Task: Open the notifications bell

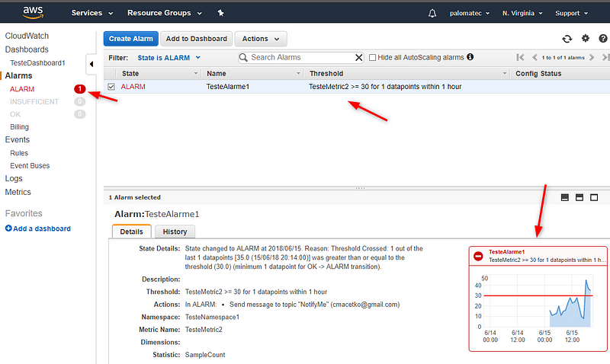Action: pyautogui.click(x=432, y=13)
